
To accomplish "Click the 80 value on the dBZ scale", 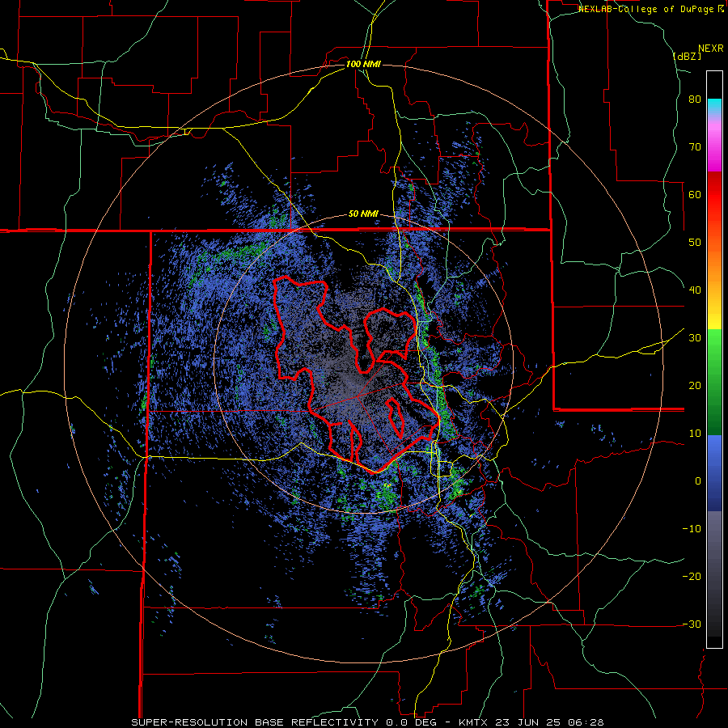I will (x=695, y=99).
